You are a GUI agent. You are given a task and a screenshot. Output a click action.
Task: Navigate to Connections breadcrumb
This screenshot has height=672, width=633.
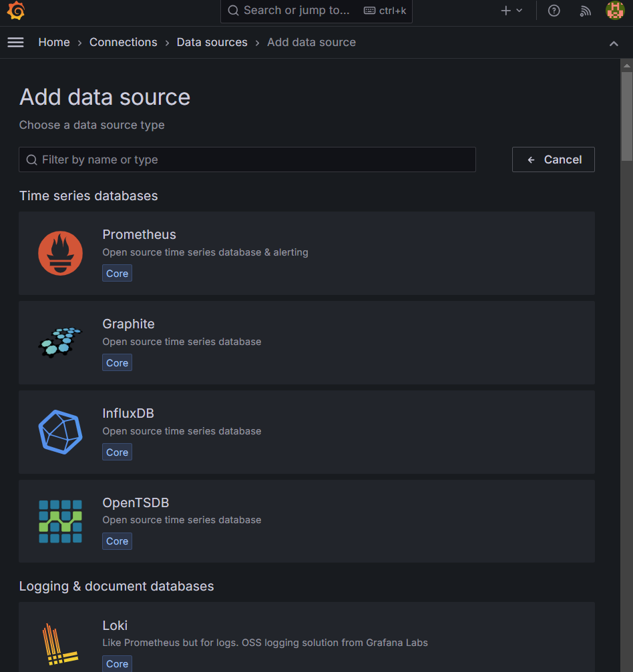tap(124, 42)
